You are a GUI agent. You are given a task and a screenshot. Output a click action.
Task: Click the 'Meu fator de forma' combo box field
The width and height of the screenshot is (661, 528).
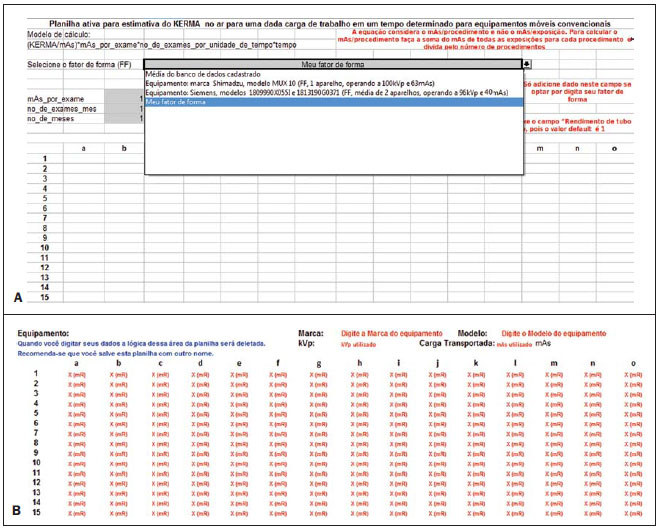click(x=333, y=64)
